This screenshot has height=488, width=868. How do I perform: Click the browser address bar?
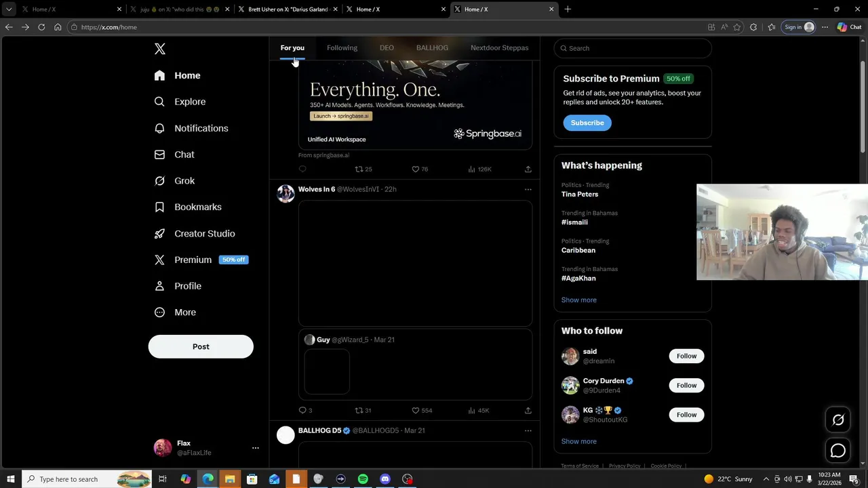(x=387, y=27)
